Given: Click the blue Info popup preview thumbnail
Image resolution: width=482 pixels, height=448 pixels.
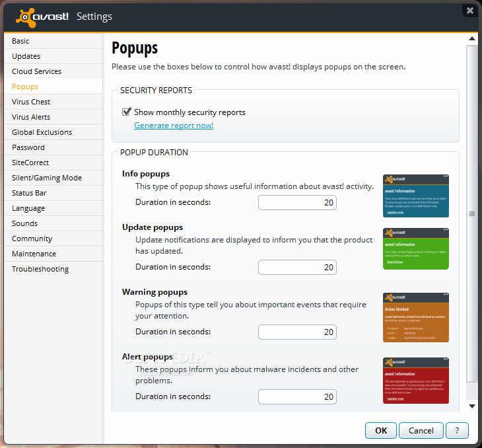Looking at the screenshot, I should click(416, 196).
